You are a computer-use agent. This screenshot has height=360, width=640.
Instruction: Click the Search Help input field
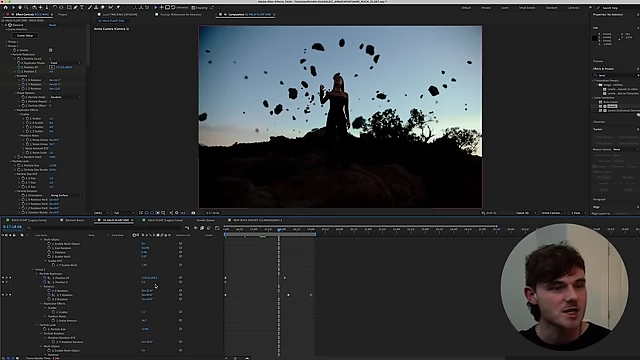pos(619,8)
